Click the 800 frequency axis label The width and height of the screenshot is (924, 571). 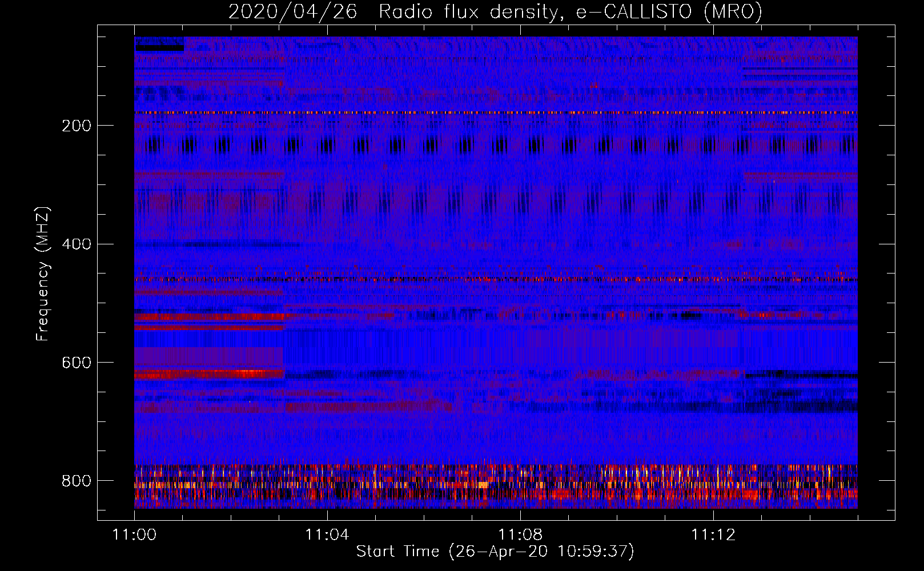(77, 481)
